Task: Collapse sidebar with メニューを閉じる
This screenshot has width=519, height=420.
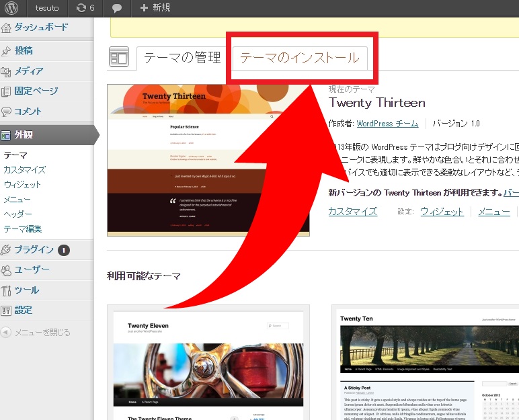Action: coord(42,332)
